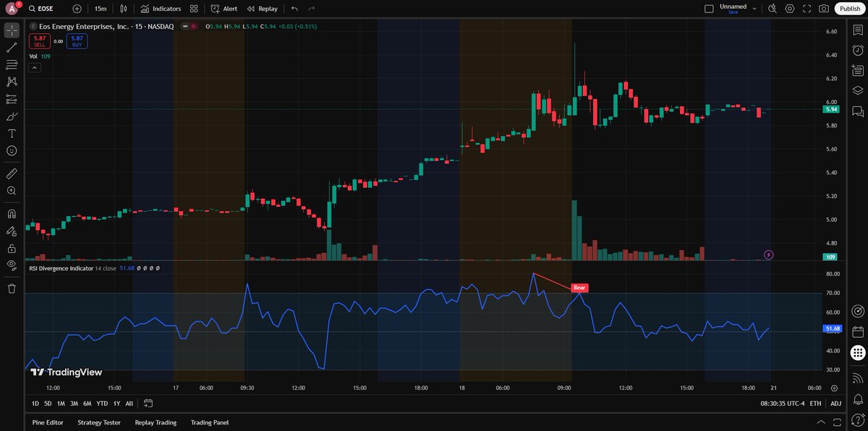Select the All date range
The image size is (868, 431).
129,403
